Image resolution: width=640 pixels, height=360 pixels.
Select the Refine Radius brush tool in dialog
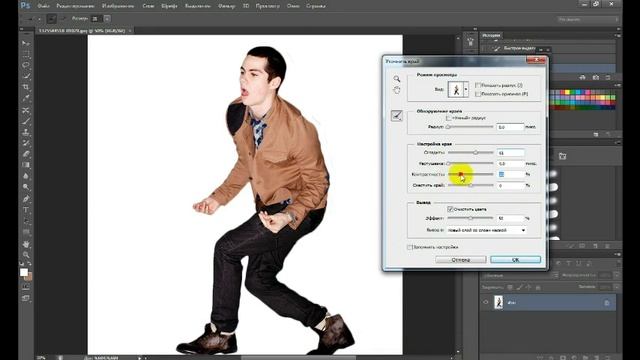click(x=397, y=116)
